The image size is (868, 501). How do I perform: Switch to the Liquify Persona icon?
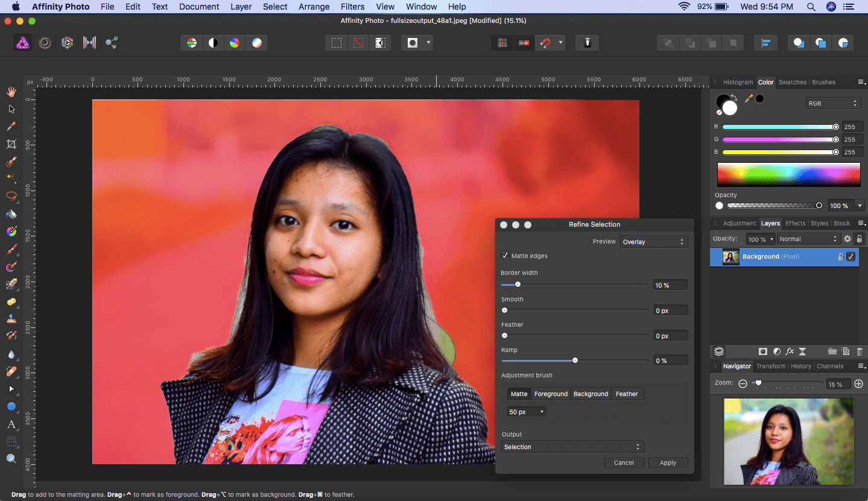45,43
